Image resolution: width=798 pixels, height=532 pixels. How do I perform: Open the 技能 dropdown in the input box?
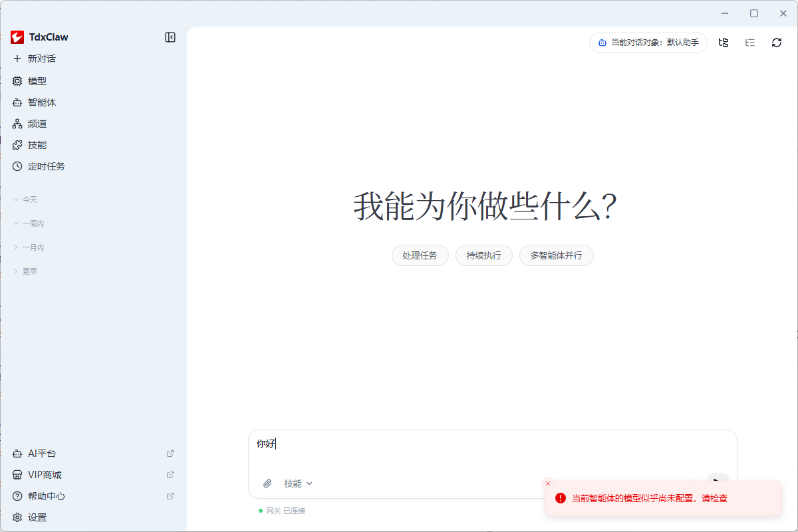[298, 483]
